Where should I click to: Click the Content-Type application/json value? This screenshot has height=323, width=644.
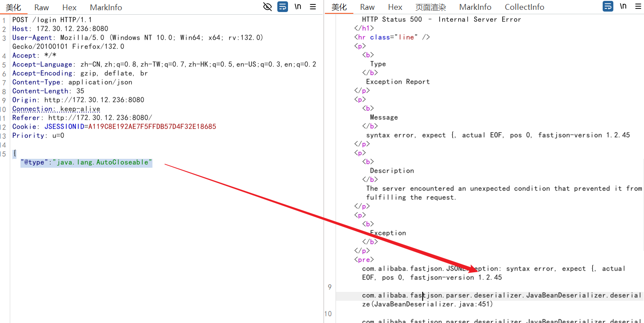[100, 82]
